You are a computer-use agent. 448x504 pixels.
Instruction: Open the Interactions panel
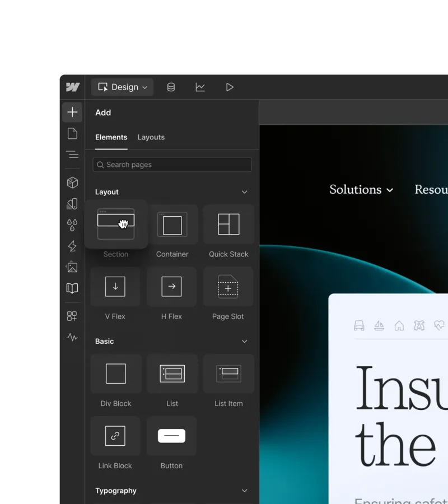point(72,246)
